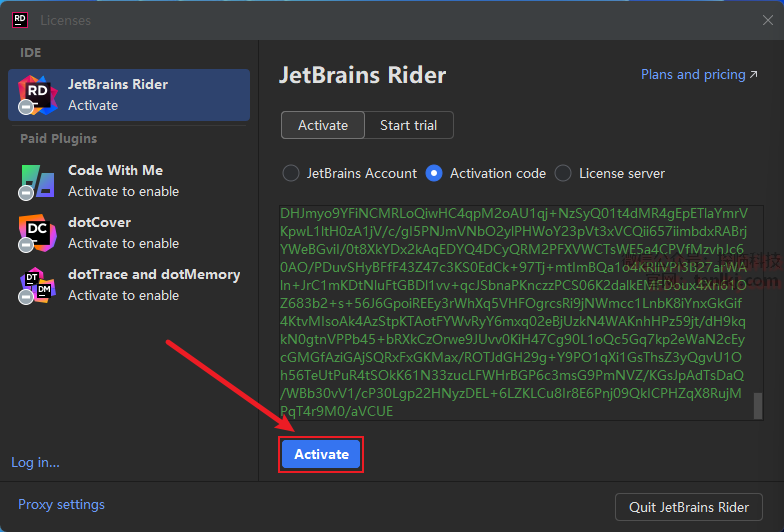Image resolution: width=784 pixels, height=532 pixels.
Task: Open Proxy settings link
Action: coord(61,505)
